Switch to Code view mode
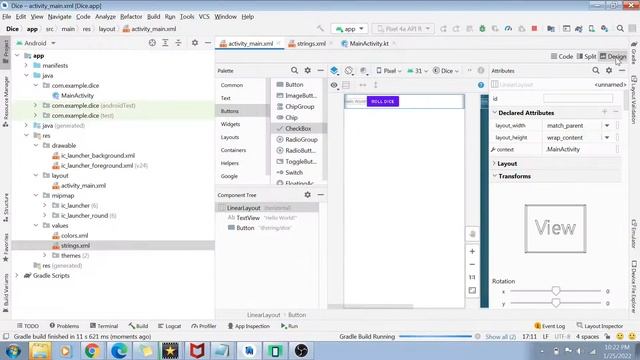The width and height of the screenshot is (640, 360). 562,56
